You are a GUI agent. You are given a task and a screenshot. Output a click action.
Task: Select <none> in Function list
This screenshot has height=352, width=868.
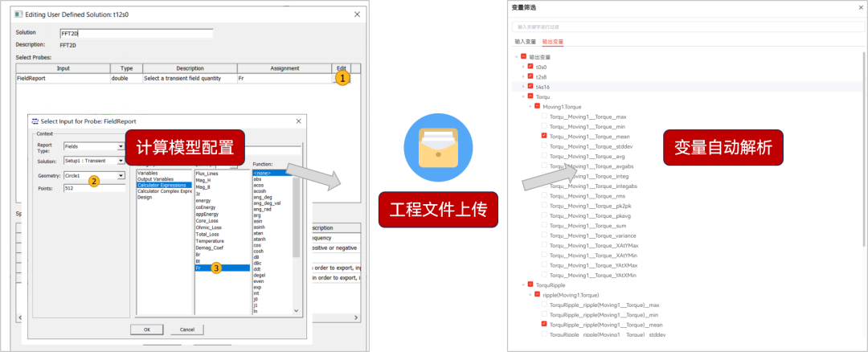click(x=272, y=174)
